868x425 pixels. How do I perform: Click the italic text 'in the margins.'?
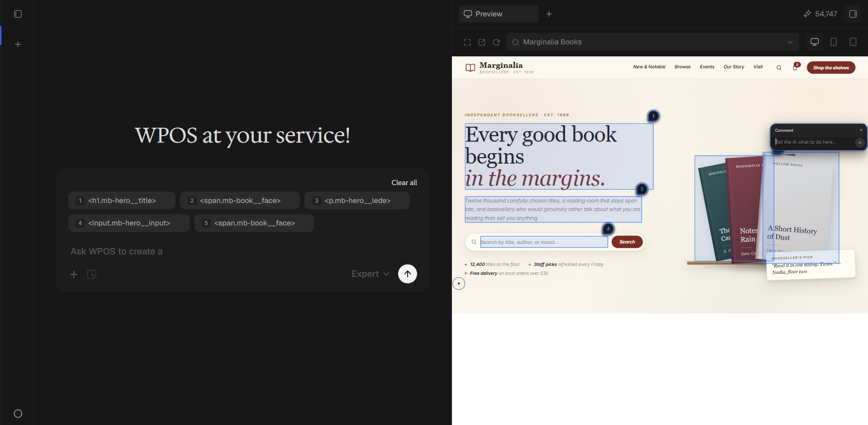[x=535, y=178]
